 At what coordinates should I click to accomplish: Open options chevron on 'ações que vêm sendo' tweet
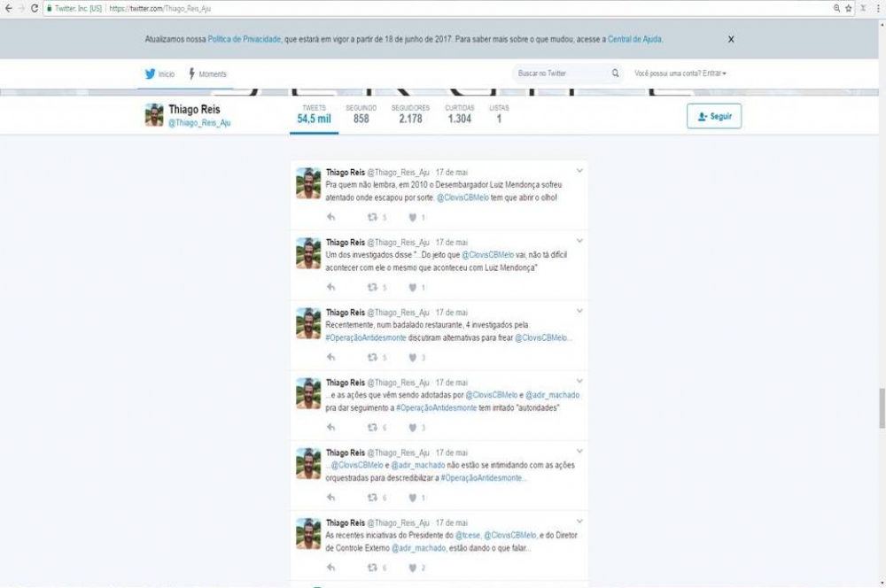click(x=579, y=381)
